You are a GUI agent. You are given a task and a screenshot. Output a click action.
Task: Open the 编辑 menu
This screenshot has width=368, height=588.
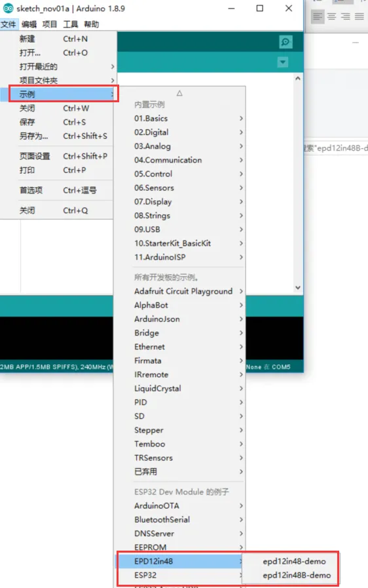click(x=29, y=24)
